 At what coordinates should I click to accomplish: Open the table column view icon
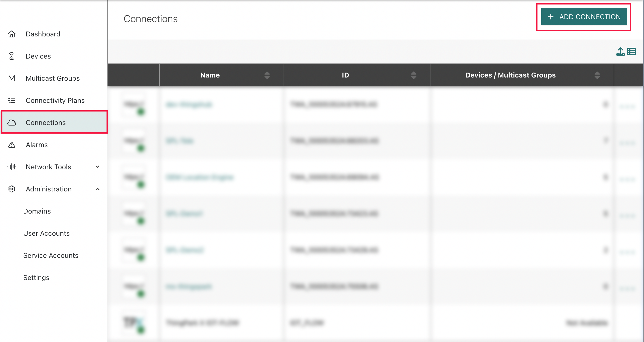(631, 52)
